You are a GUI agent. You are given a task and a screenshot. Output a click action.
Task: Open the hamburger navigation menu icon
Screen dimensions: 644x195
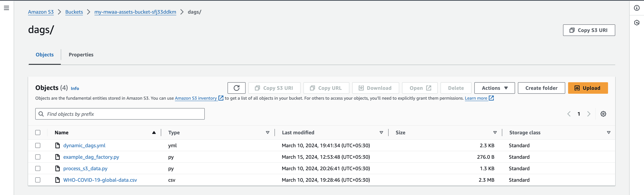pos(6,8)
